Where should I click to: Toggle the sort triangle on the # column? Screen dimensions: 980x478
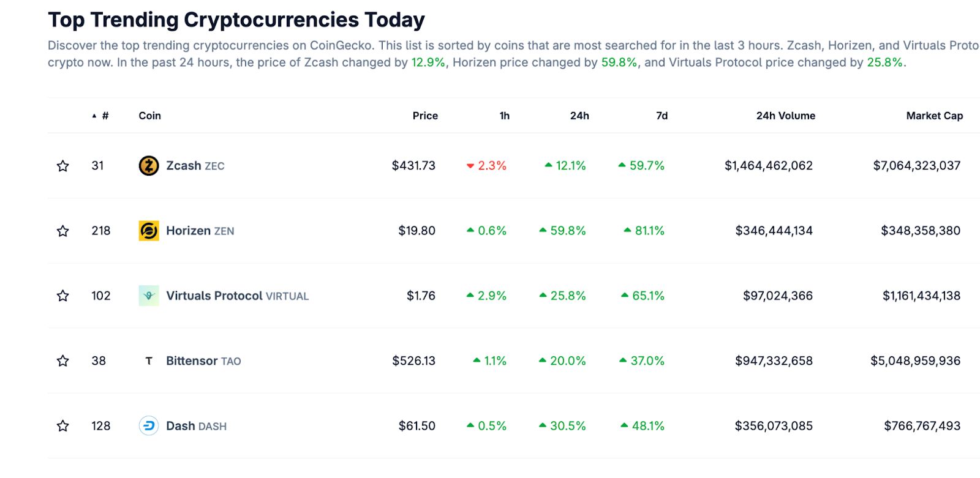(x=93, y=114)
